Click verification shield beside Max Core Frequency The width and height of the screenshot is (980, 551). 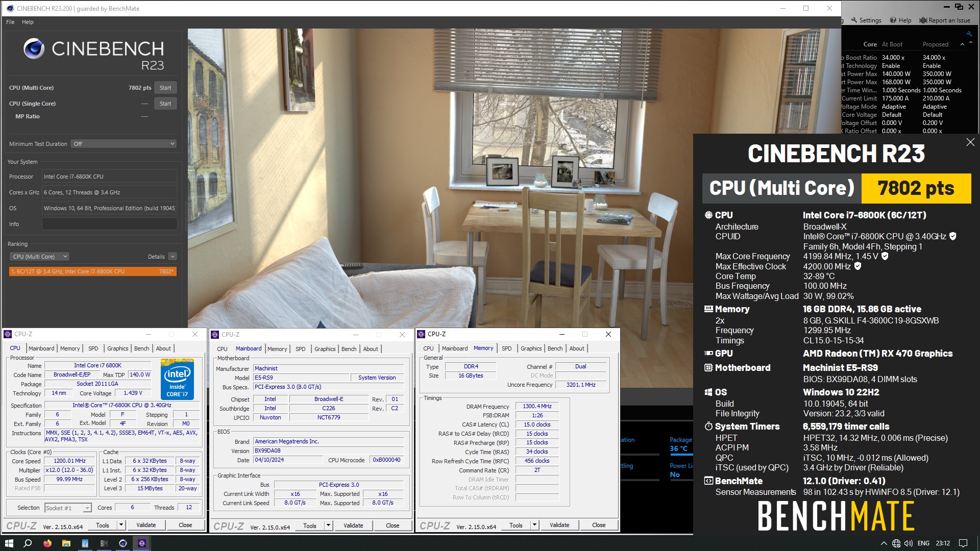pos(885,256)
